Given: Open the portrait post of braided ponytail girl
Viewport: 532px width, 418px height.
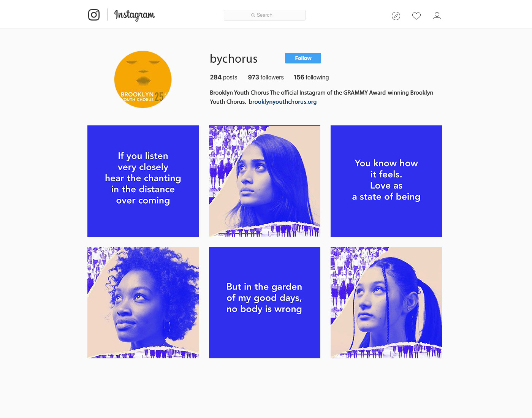Looking at the screenshot, I should click(386, 302).
